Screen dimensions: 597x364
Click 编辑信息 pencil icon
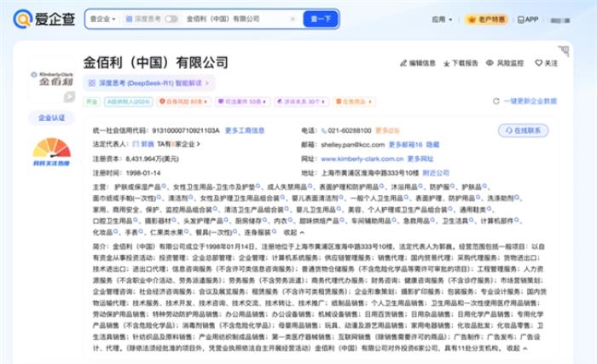point(403,63)
